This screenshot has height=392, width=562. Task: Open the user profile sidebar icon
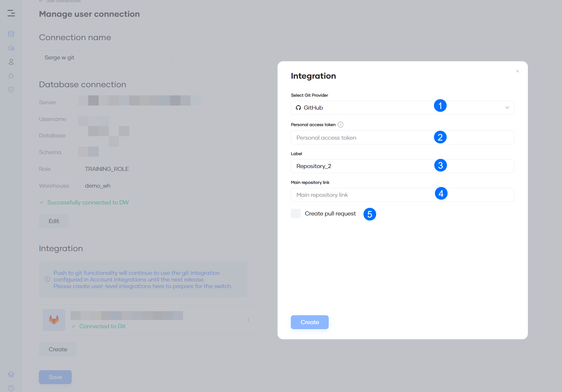point(11,62)
